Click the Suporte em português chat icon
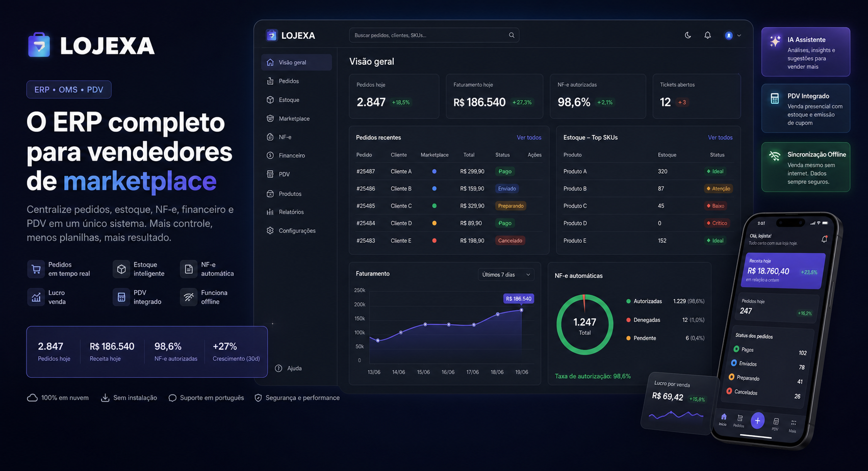Screen dimensions: 868x471 (x=172, y=398)
